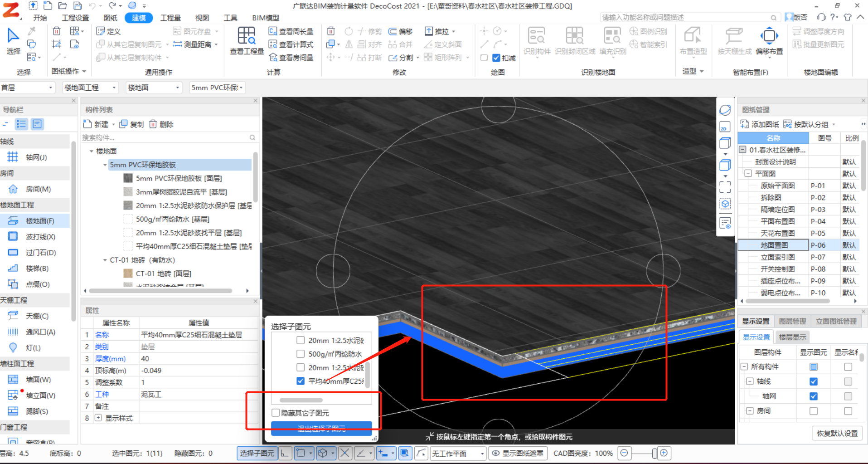Click the 推拉 push-pull tool

(x=439, y=31)
